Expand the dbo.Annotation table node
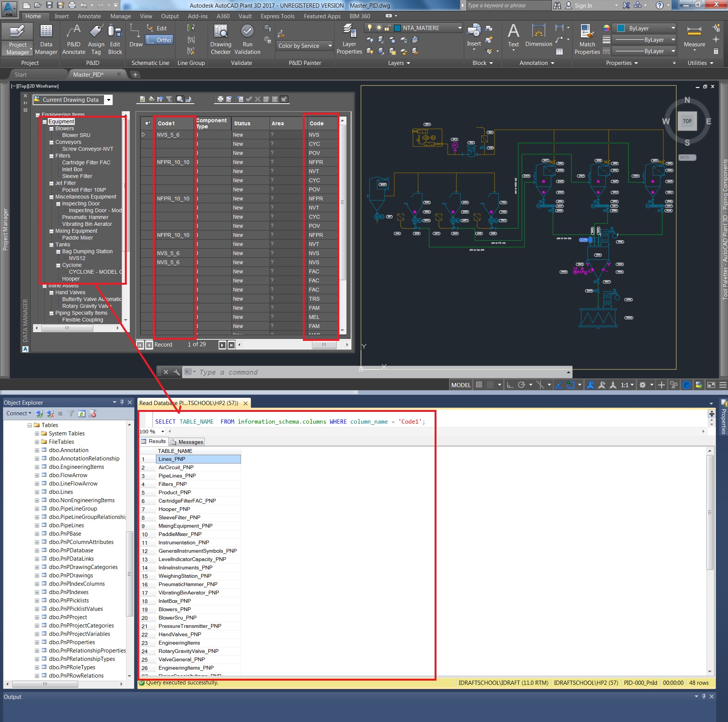The height and width of the screenshot is (722, 728). 37,450
